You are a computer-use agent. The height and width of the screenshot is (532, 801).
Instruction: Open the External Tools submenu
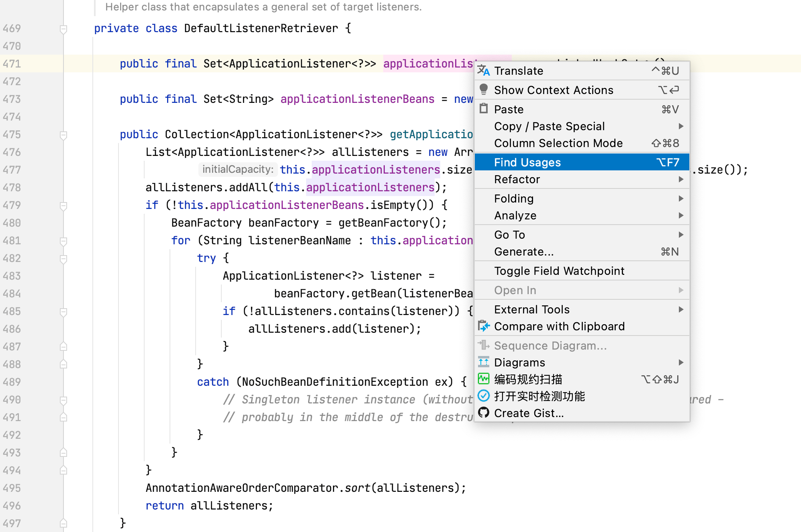pos(681,309)
